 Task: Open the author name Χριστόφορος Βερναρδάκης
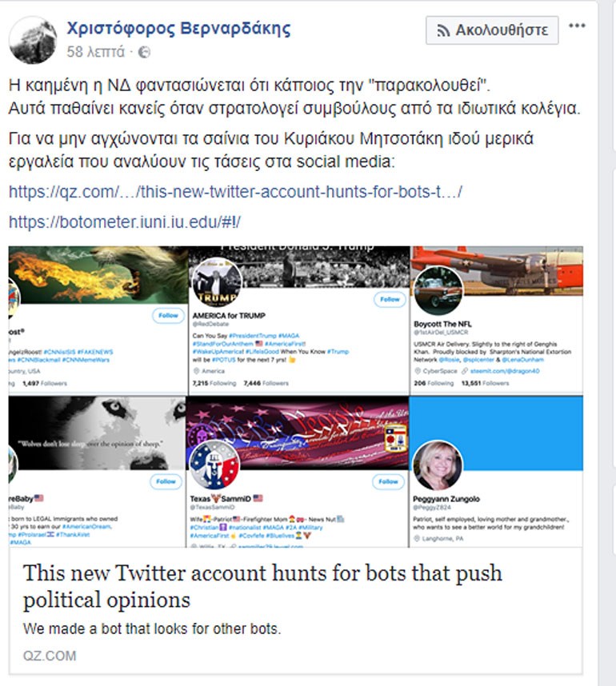[178, 29]
